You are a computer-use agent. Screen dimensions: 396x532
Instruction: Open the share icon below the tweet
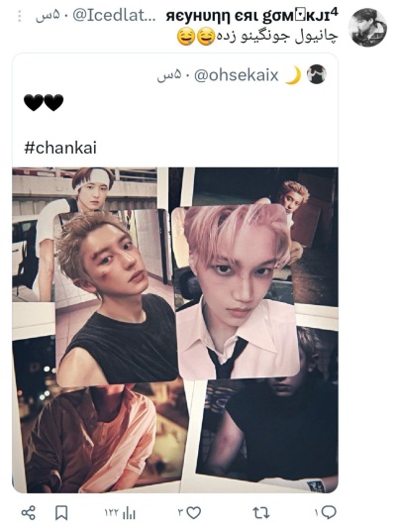[x=29, y=512]
